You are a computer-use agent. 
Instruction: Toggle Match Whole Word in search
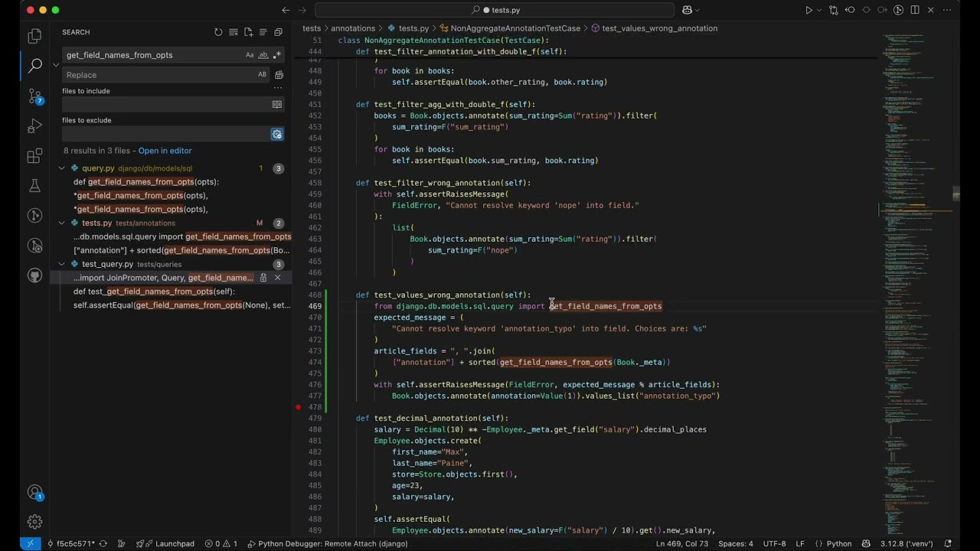point(263,55)
